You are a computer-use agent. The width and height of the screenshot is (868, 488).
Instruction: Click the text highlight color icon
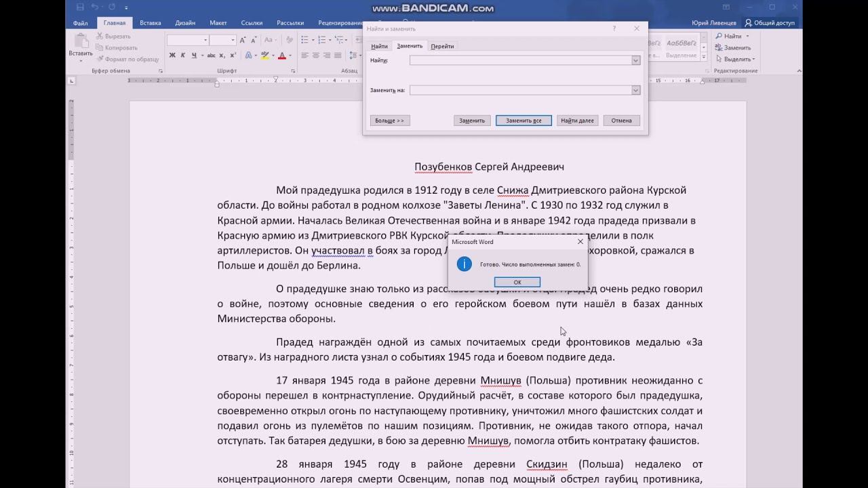[x=265, y=56]
